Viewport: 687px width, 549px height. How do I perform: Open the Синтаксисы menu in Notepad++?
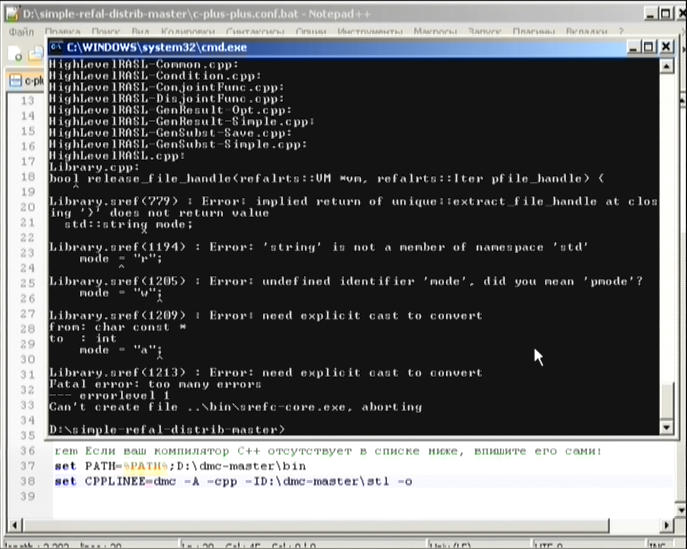[255, 32]
